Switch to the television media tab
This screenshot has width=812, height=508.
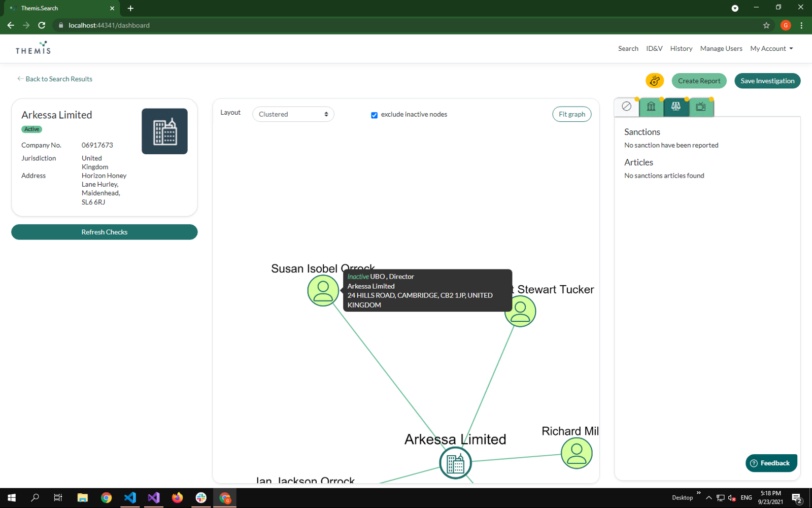[701, 107]
